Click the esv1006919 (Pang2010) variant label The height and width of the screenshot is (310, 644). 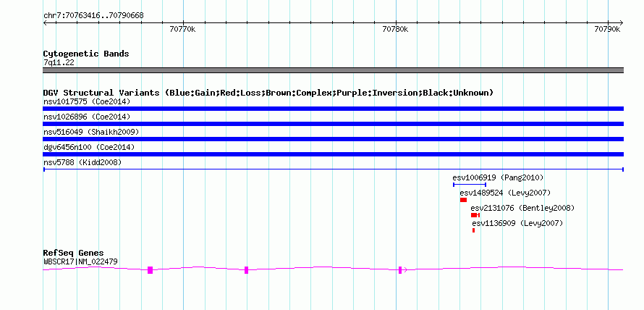pos(498,177)
